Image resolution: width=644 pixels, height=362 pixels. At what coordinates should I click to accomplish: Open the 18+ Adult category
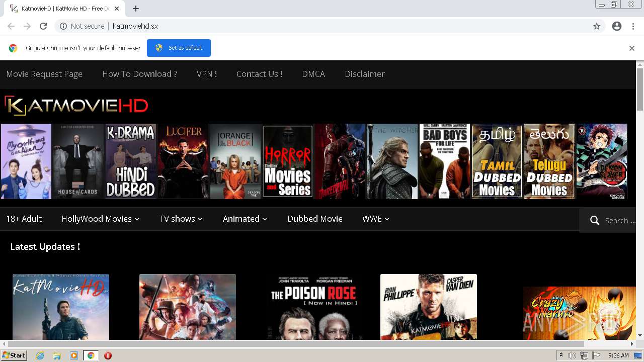(24, 219)
